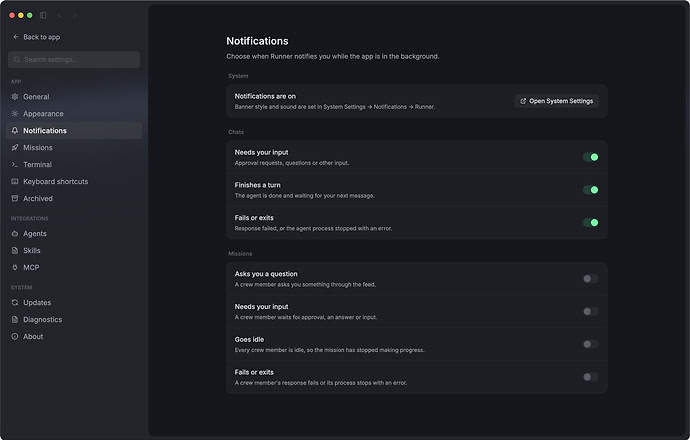Screen dimensions: 690x440
Task: Open MCP integration settings
Action: click(x=74, y=268)
